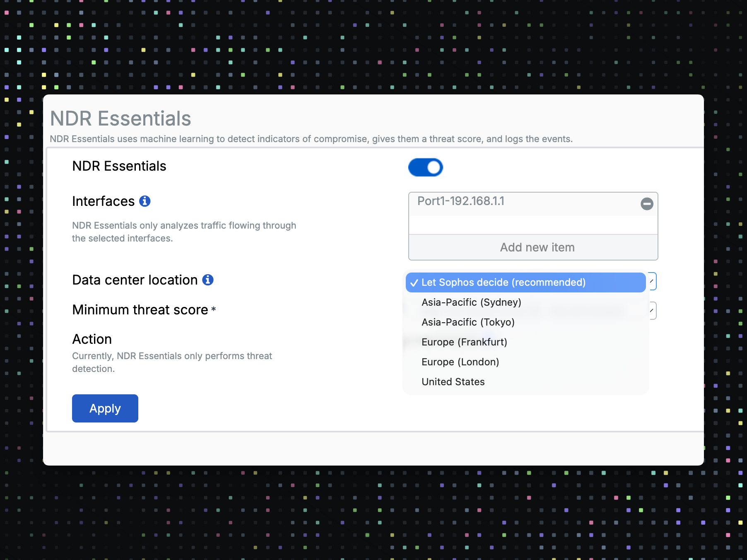The image size is (747, 560).
Task: Collapse the Data center location dropdown arrow
Action: click(x=652, y=282)
